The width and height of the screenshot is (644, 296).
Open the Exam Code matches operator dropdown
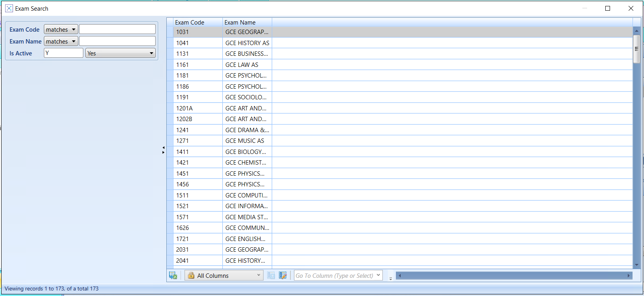pos(61,29)
